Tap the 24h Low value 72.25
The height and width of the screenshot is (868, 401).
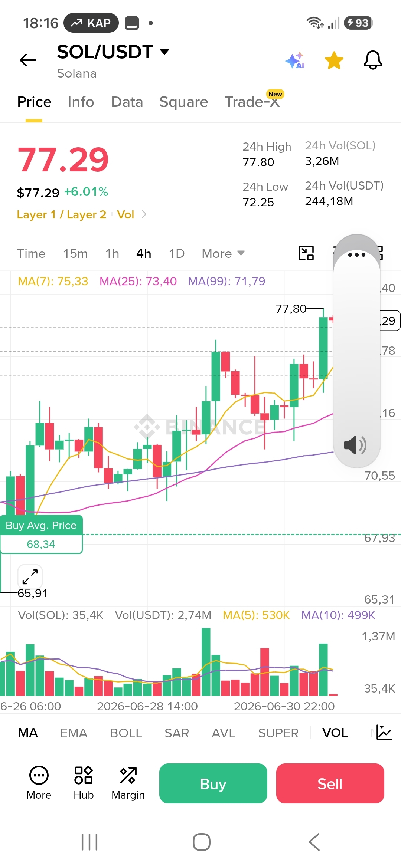click(x=258, y=202)
